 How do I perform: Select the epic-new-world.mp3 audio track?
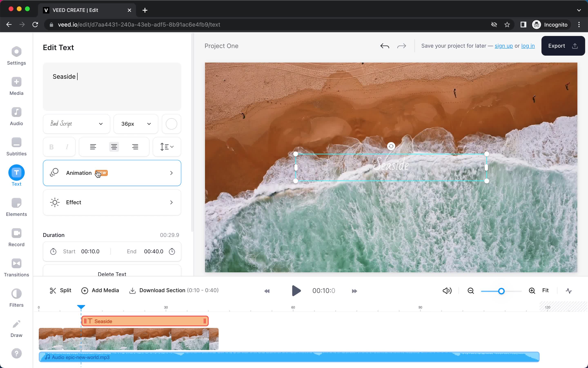coord(289,357)
